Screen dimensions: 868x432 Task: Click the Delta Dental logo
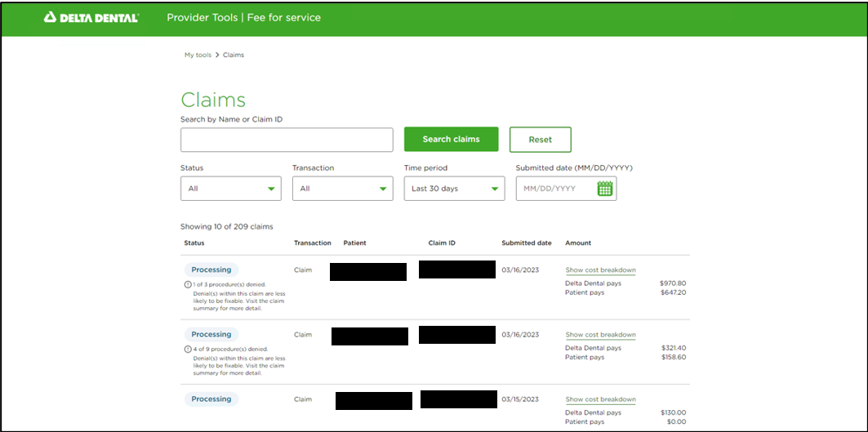pyautogui.click(x=91, y=17)
